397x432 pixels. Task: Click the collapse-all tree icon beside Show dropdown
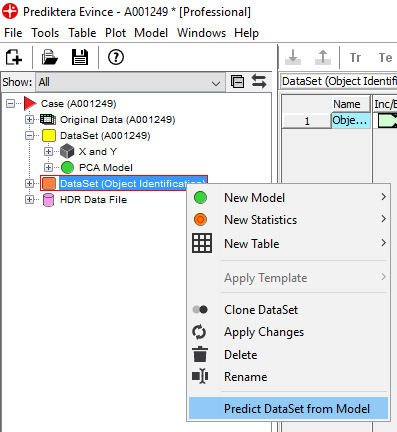point(237,82)
